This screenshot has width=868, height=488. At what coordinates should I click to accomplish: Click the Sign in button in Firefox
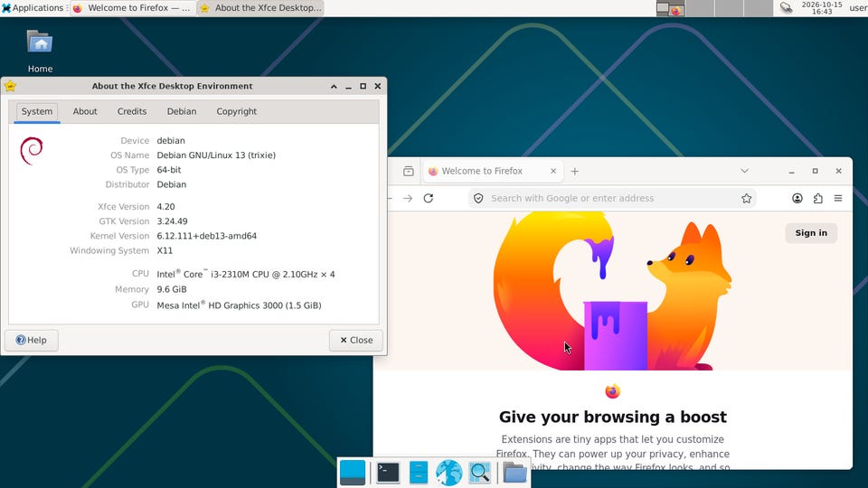811,233
